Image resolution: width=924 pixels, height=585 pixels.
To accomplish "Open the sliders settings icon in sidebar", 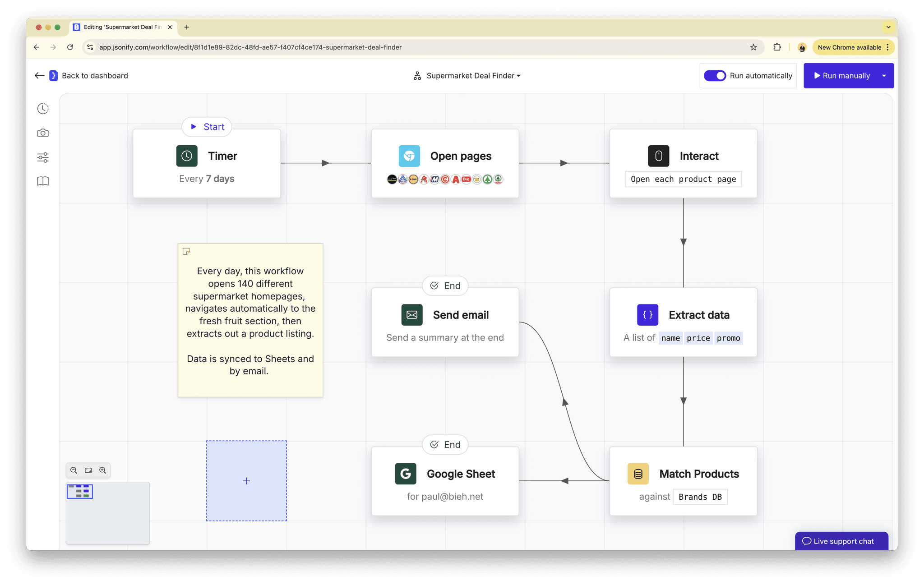I will pos(43,157).
